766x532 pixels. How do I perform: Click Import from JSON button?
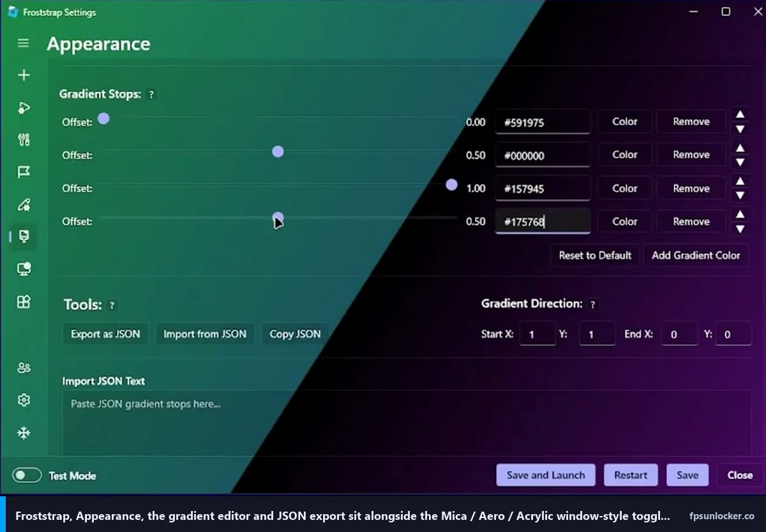(x=205, y=334)
